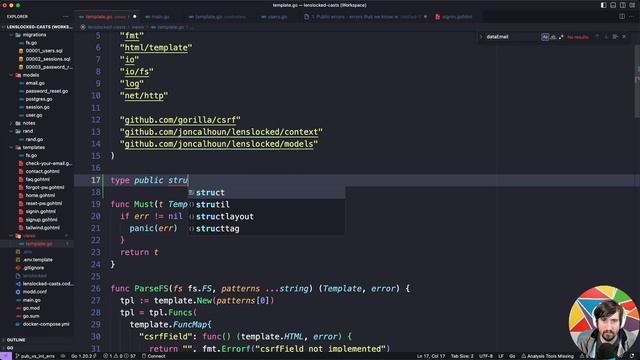Click errors and warnings status indicator
This screenshot has height=360, width=640.
pyautogui.click(x=119, y=356)
